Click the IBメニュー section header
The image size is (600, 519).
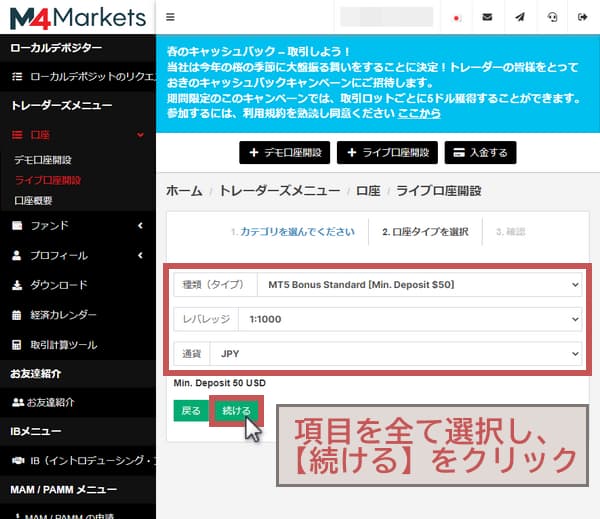36,431
